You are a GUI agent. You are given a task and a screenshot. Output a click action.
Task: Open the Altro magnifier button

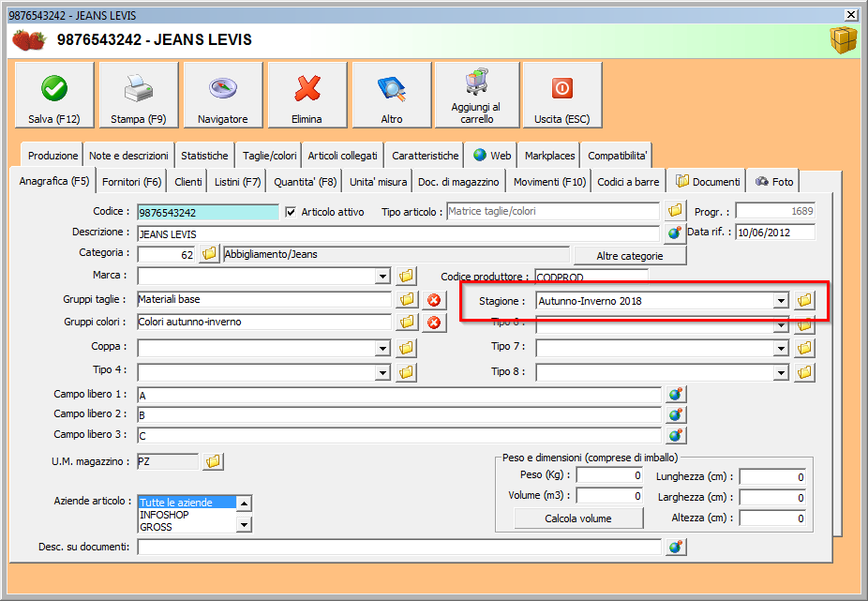click(392, 96)
